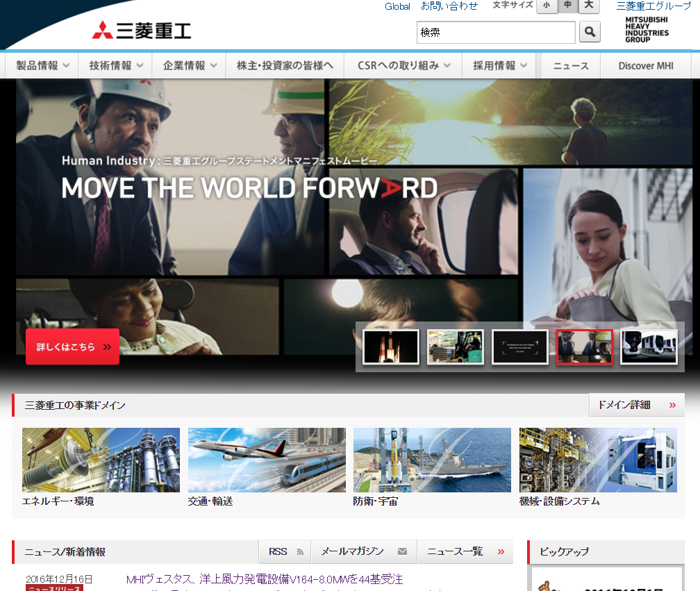Image resolution: width=700 pixels, height=591 pixels.
Task: Select the black text slide thumbnail
Action: [x=519, y=347]
